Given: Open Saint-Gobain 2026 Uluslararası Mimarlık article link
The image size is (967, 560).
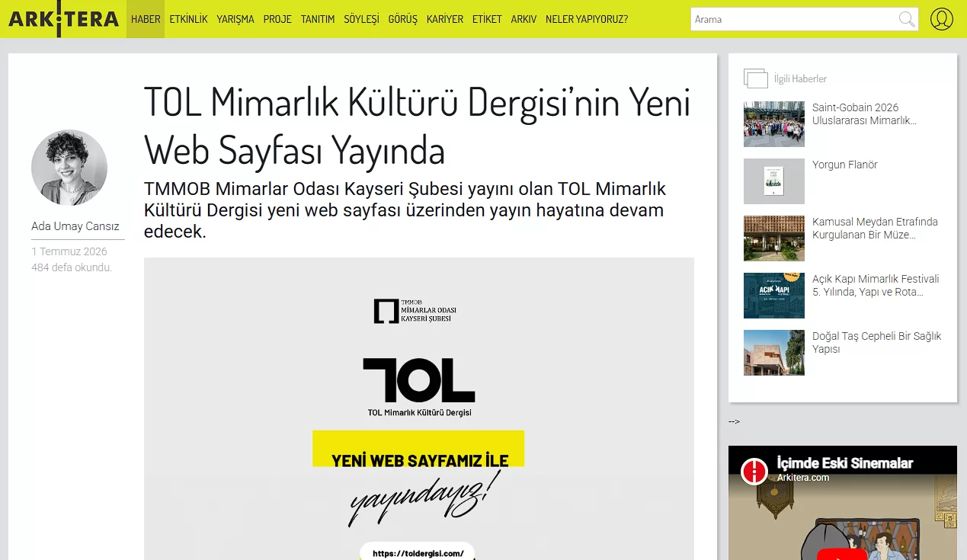Looking at the screenshot, I should [864, 114].
